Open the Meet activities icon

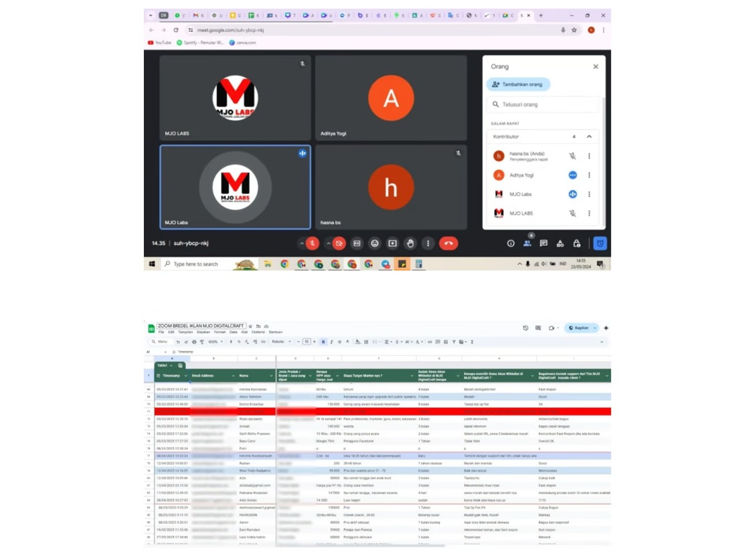pos(560,244)
